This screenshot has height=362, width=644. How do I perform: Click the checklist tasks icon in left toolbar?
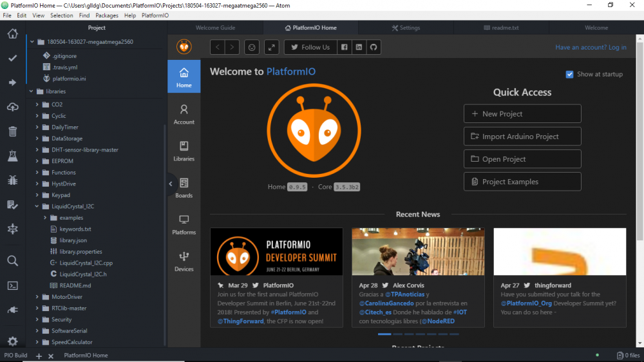(13, 205)
